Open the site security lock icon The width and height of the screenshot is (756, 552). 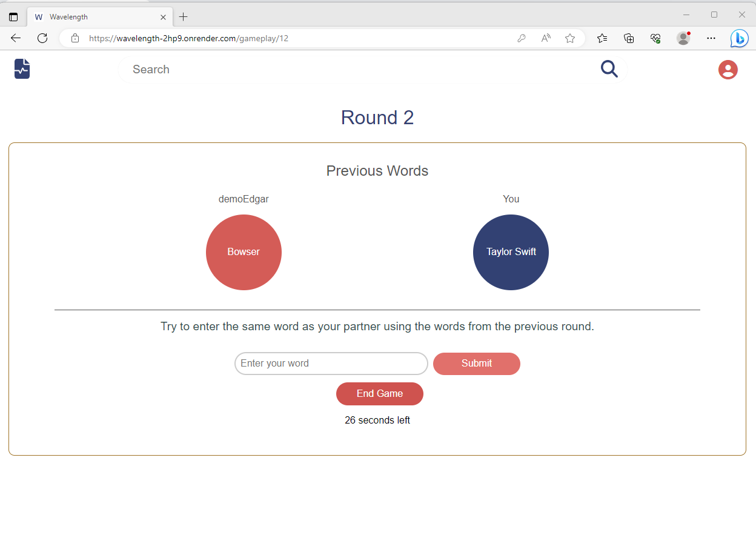(75, 38)
